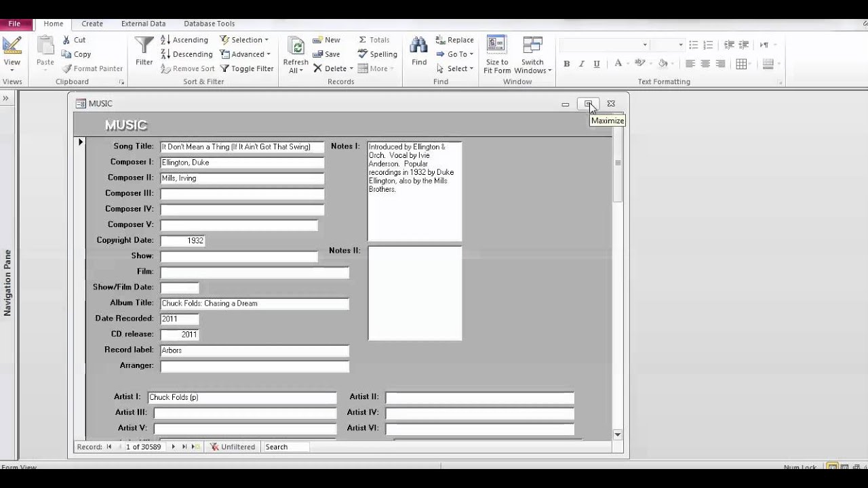Click Save record
The height and width of the screenshot is (488, 868).
click(326, 54)
